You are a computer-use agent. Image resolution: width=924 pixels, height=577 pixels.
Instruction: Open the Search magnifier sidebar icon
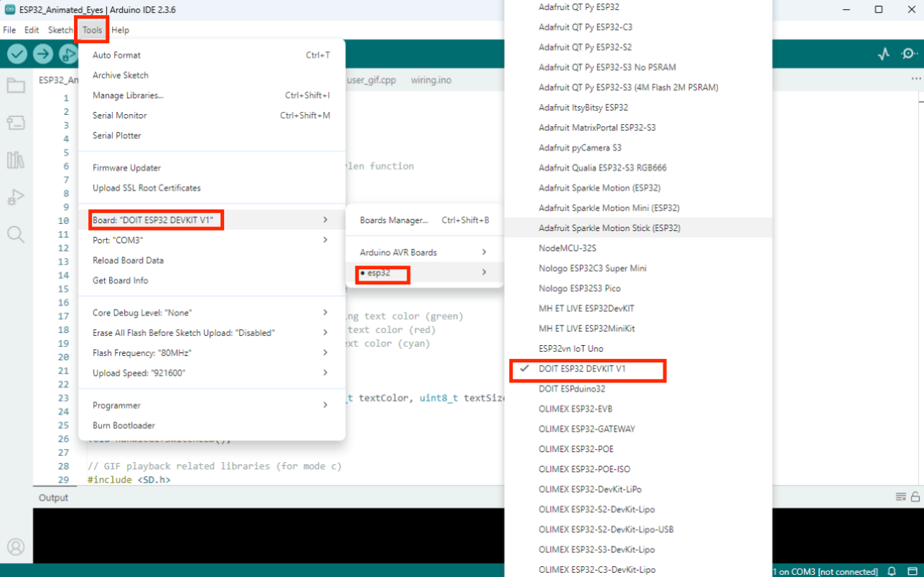[x=16, y=234]
